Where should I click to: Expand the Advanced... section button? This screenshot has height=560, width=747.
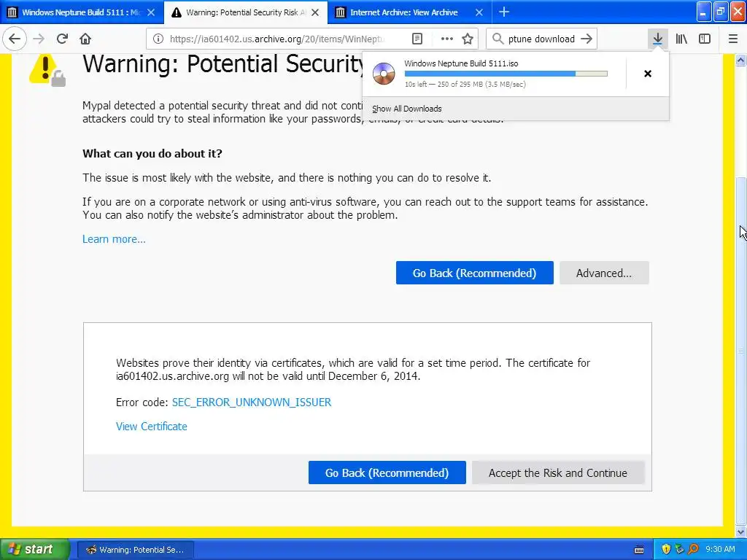coord(604,273)
